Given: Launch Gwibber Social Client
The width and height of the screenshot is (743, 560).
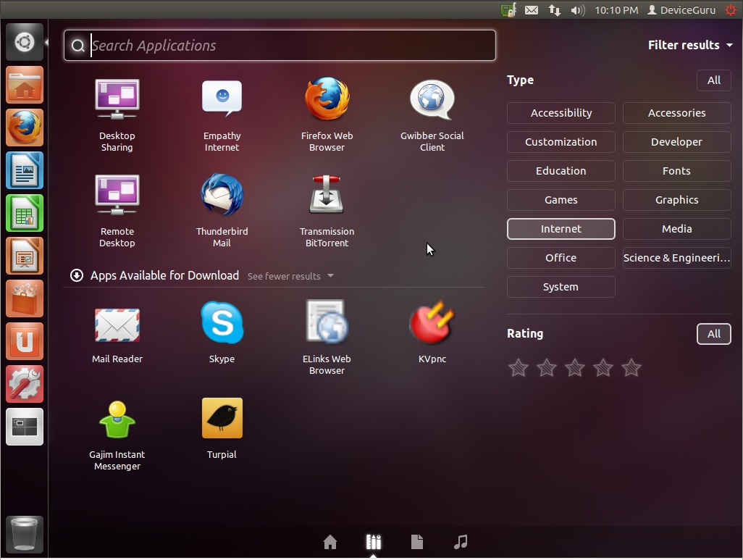Looking at the screenshot, I should point(432,114).
